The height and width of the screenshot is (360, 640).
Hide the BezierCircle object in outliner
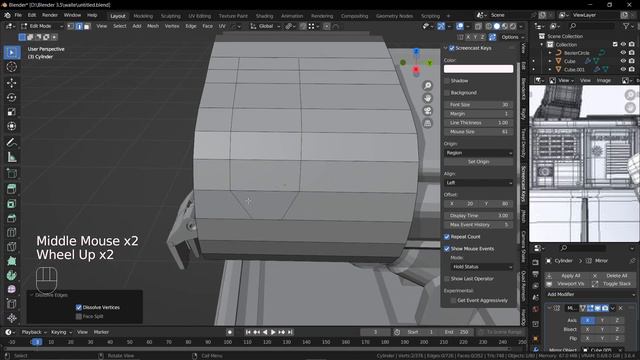point(623,53)
